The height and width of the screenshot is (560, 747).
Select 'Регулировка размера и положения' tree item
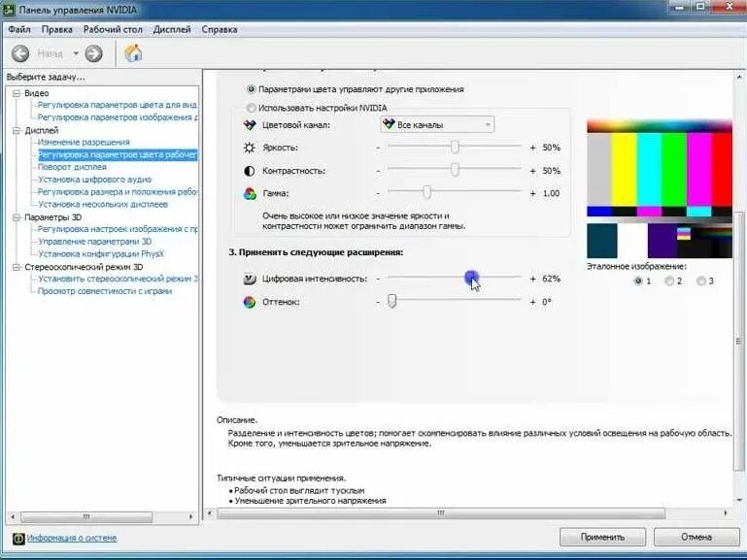click(118, 192)
